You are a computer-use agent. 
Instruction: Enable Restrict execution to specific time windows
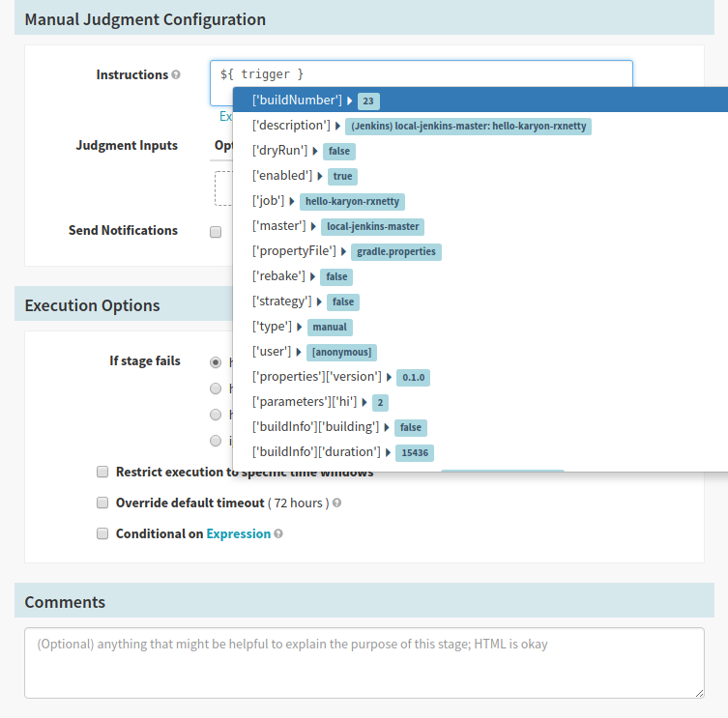click(102, 473)
